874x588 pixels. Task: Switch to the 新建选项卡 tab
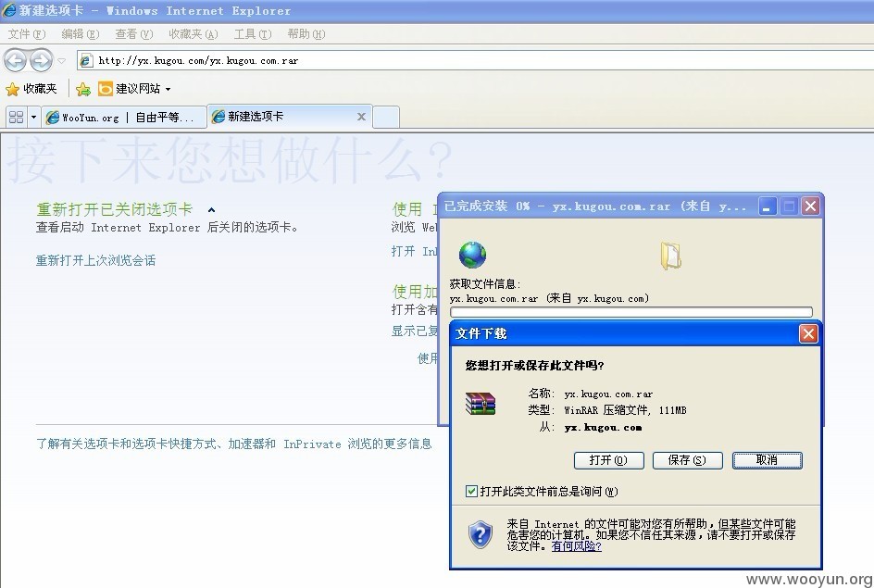tap(289, 117)
